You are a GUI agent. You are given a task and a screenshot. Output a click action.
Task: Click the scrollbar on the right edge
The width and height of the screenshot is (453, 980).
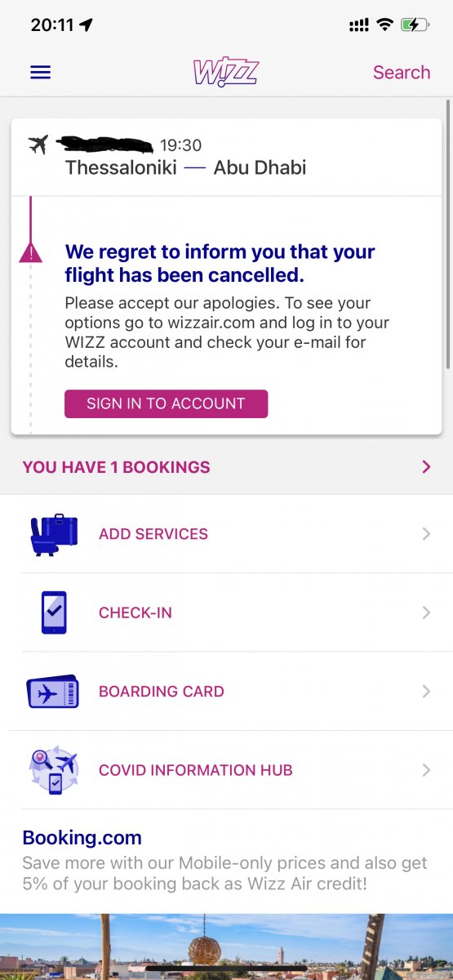pyautogui.click(x=448, y=233)
